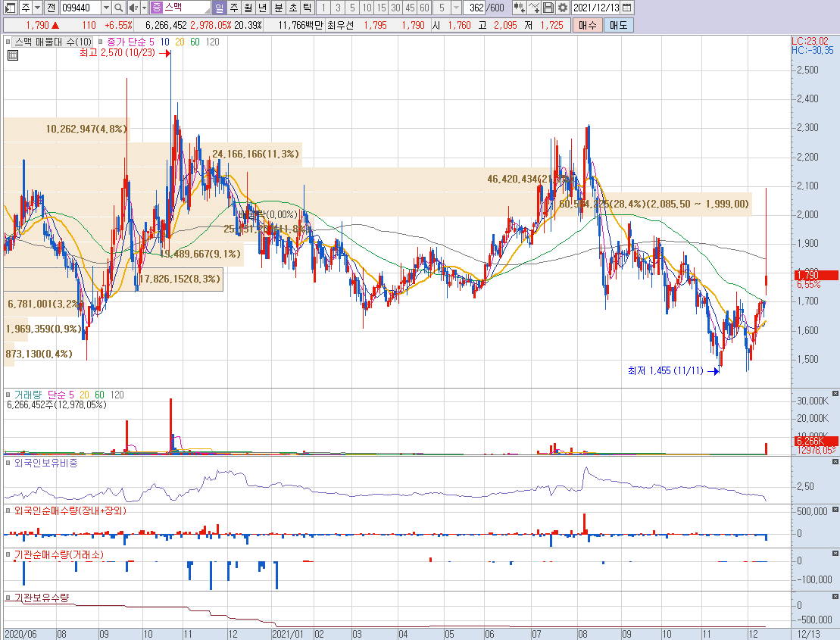Click the pink 매수 buy button
The width and height of the screenshot is (840, 640).
point(588,25)
